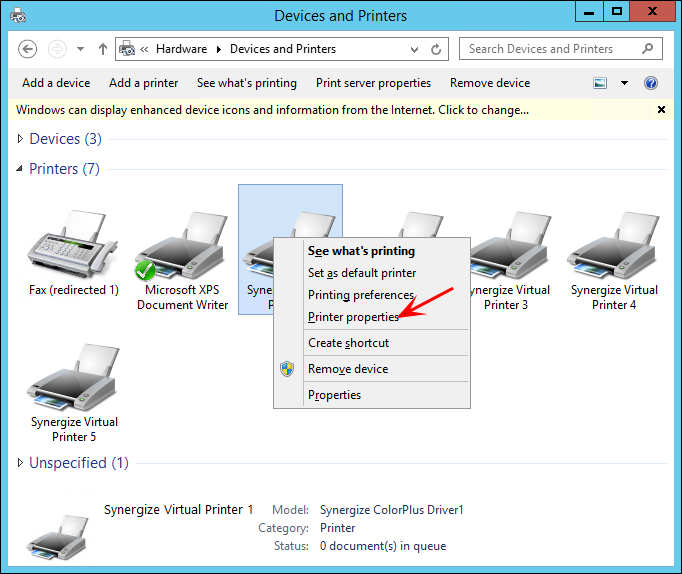The image size is (682, 574).
Task: Click the Category Printer value
Action: point(338,528)
